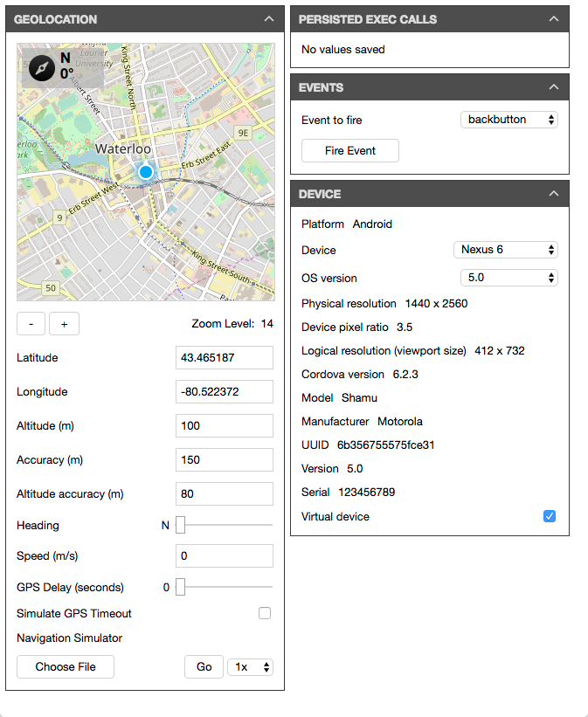
Task: Open the Device model dropdown
Action: (x=505, y=250)
